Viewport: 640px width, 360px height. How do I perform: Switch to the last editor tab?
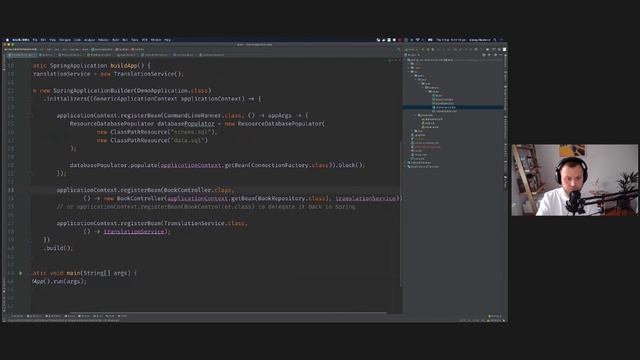[x=211, y=55]
